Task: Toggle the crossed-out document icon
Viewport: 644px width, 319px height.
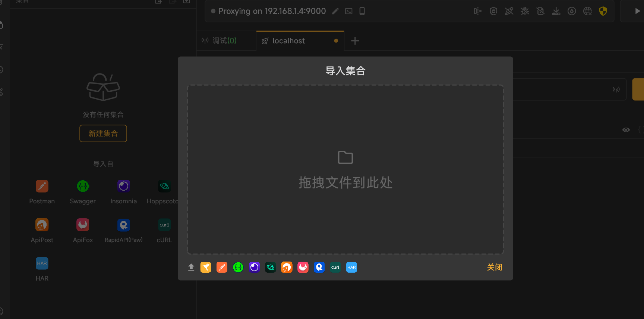Action: click(540, 11)
